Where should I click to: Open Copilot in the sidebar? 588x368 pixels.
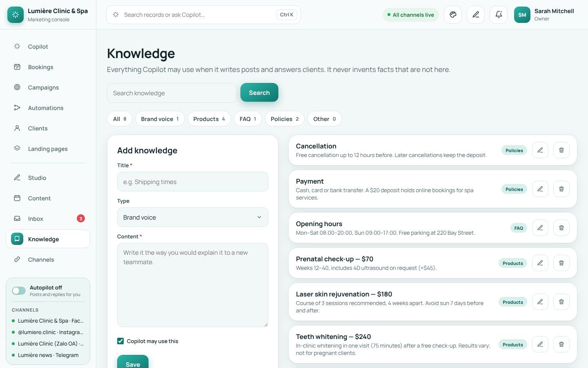48,47
